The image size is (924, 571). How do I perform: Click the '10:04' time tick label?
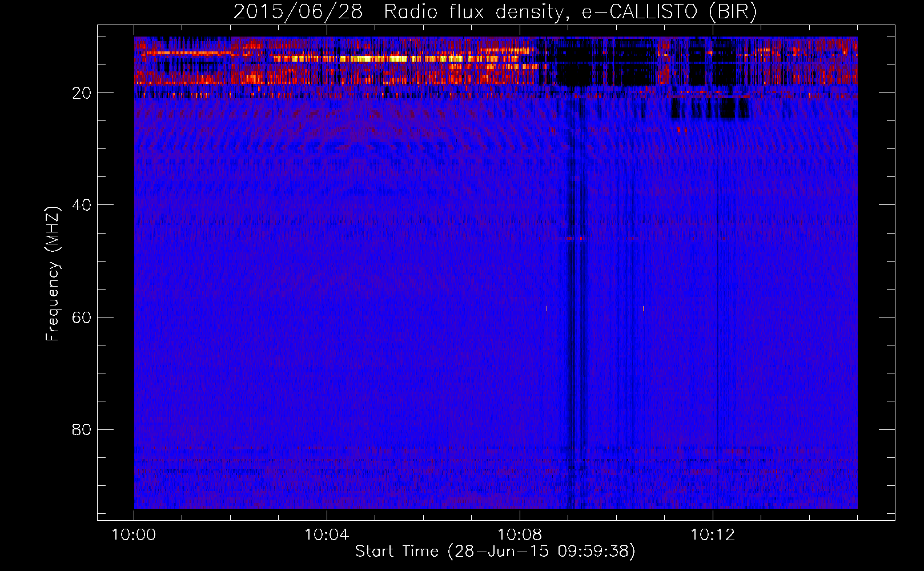(327, 535)
